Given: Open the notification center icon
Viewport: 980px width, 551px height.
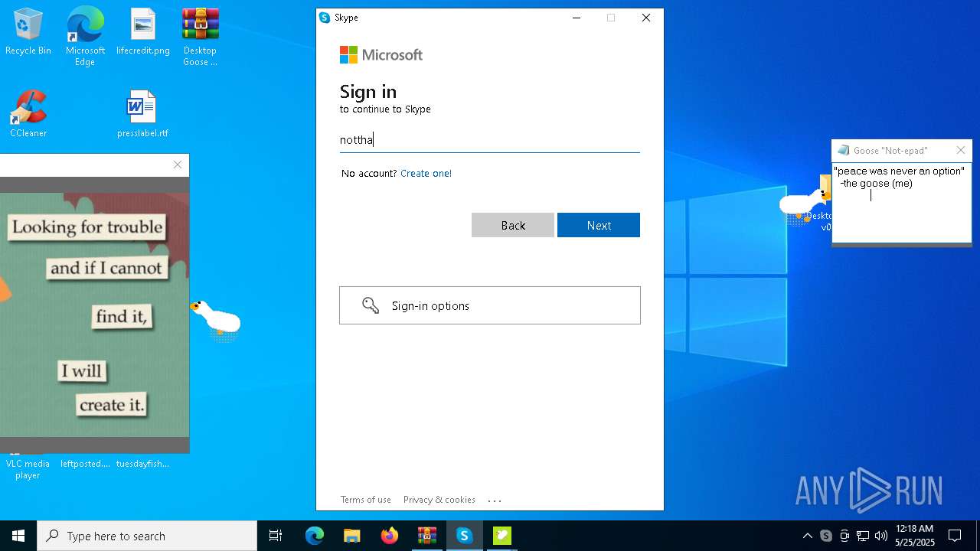Looking at the screenshot, I should (955, 536).
